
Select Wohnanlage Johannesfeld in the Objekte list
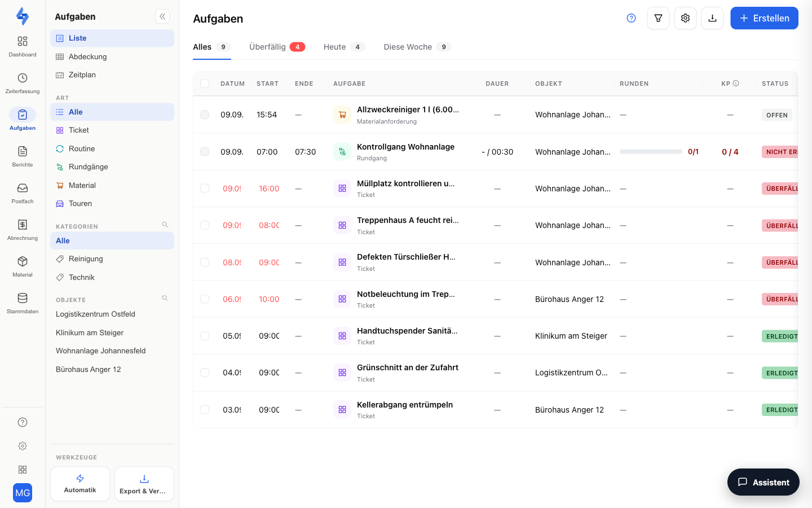coord(100,351)
